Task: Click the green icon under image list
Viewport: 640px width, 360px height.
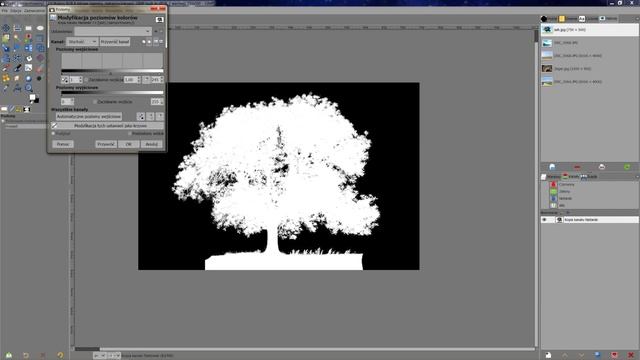Action: click(627, 167)
